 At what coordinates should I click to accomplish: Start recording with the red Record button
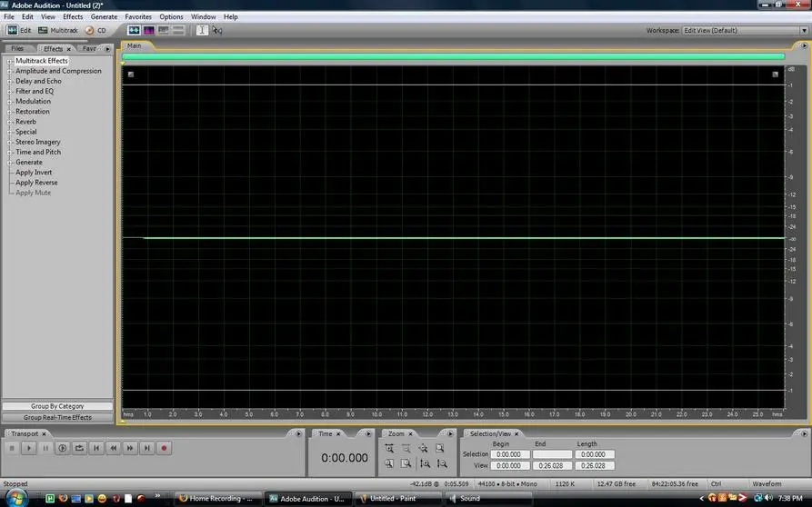coord(165,448)
